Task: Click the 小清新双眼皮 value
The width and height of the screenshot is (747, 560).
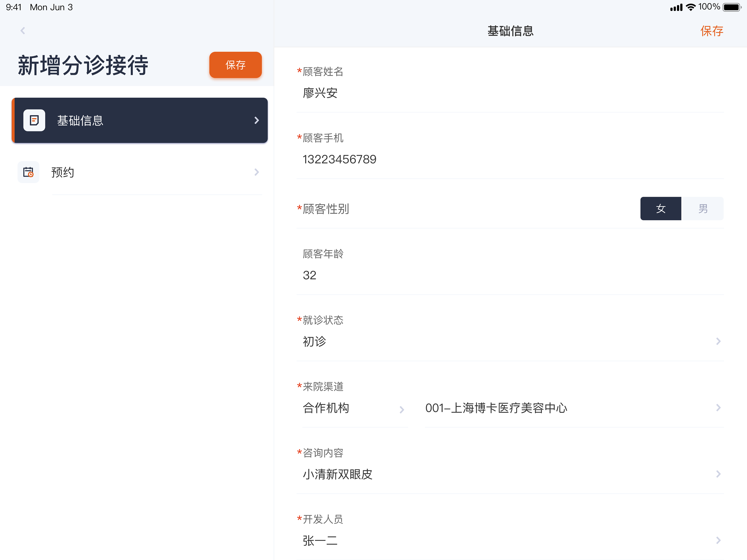Action: [337, 474]
